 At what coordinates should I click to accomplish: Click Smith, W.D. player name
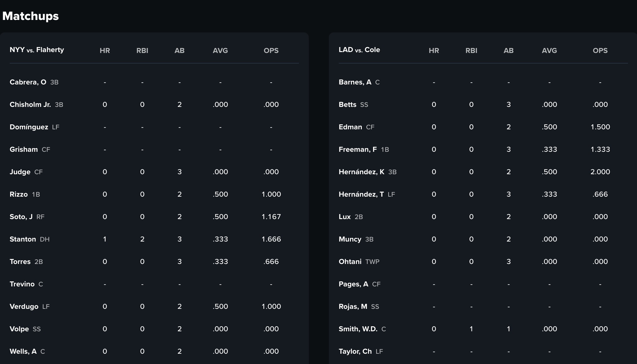[x=358, y=329]
